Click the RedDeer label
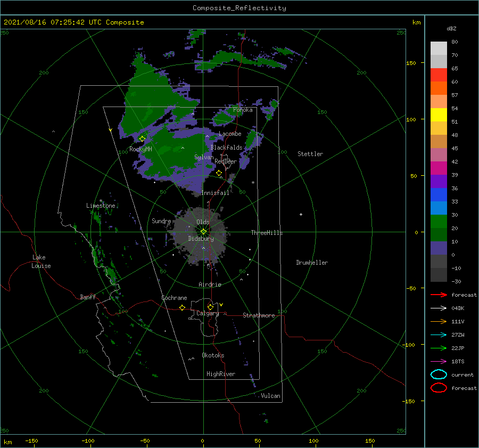479x448 pixels. coord(226,161)
